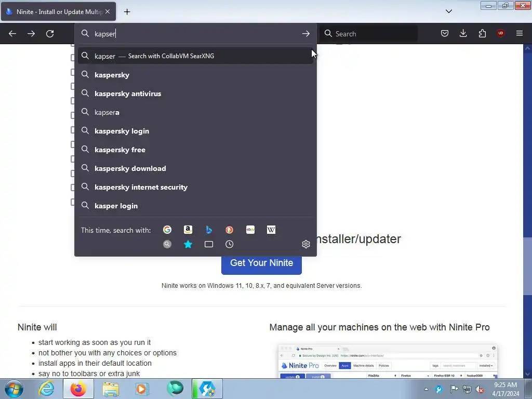Click the muted volume tray icon
The image size is (532, 399).
click(480, 389)
